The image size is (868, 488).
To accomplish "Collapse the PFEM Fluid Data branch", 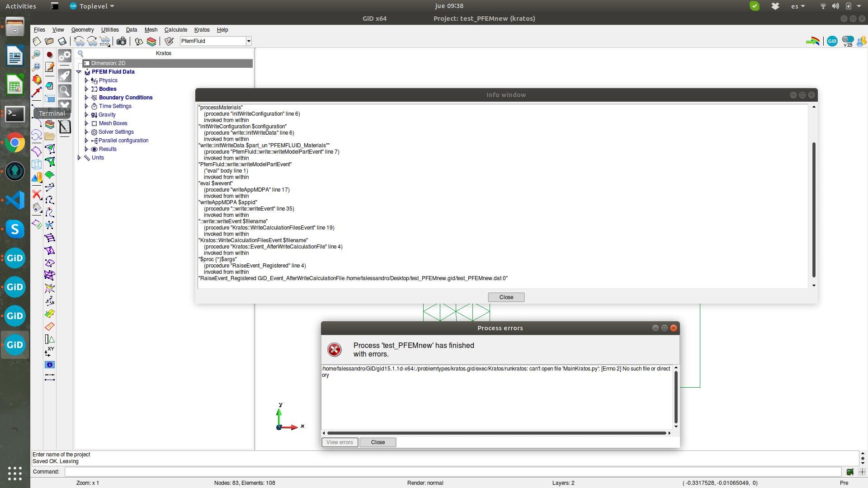I will [x=79, y=72].
